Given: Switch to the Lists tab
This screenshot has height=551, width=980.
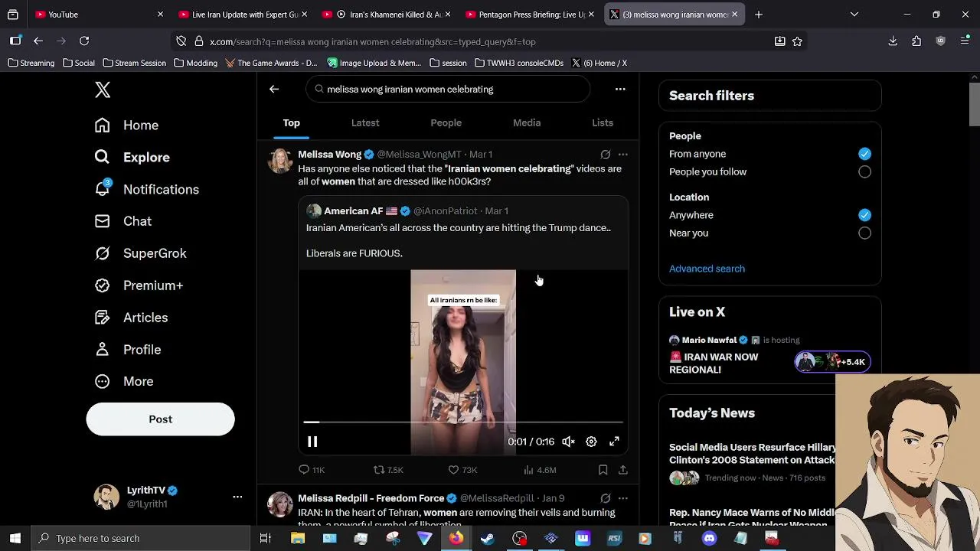Looking at the screenshot, I should tap(603, 122).
